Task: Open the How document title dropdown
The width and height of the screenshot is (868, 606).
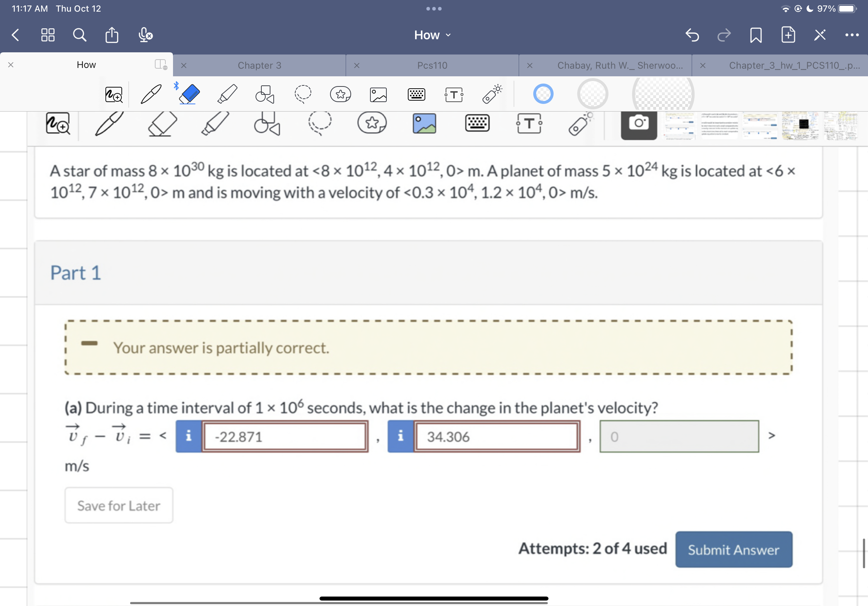Action: tap(432, 35)
